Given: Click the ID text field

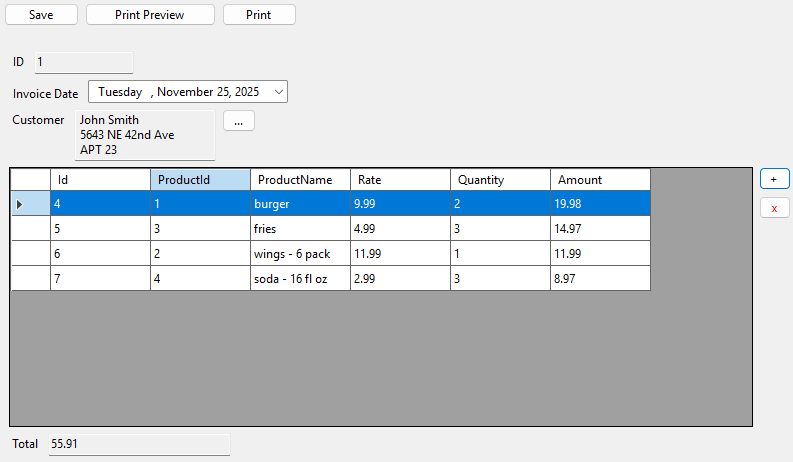Looking at the screenshot, I should click(83, 62).
